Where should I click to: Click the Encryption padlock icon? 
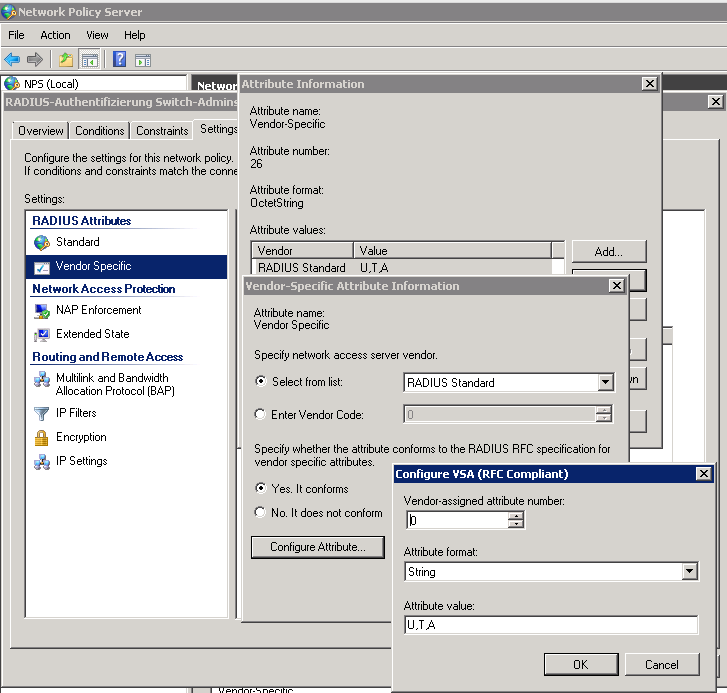coord(42,438)
